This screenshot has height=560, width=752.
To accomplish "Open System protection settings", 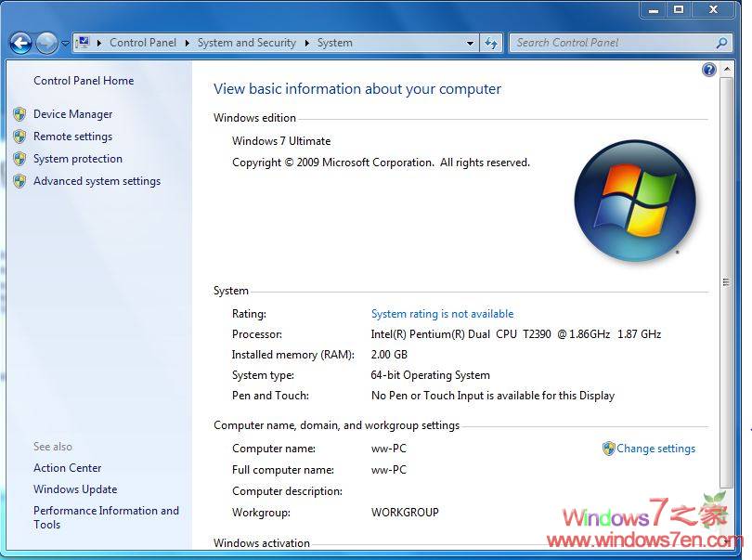I will 77,158.
